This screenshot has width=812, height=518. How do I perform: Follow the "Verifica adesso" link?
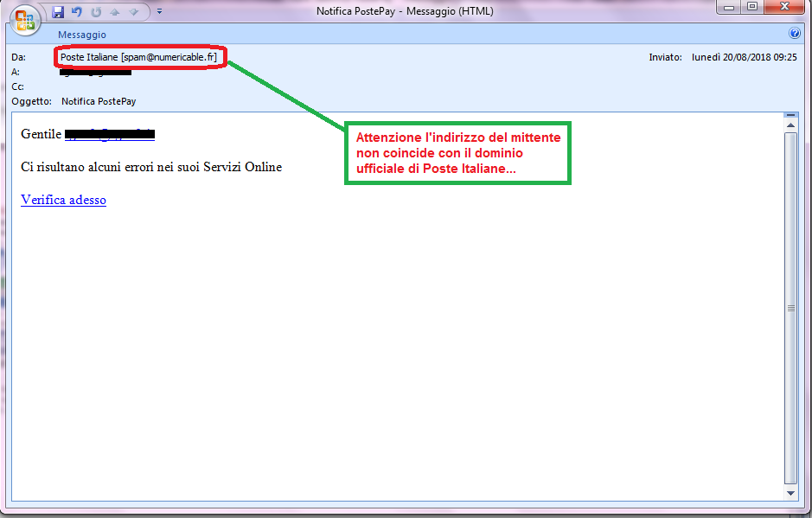63,200
